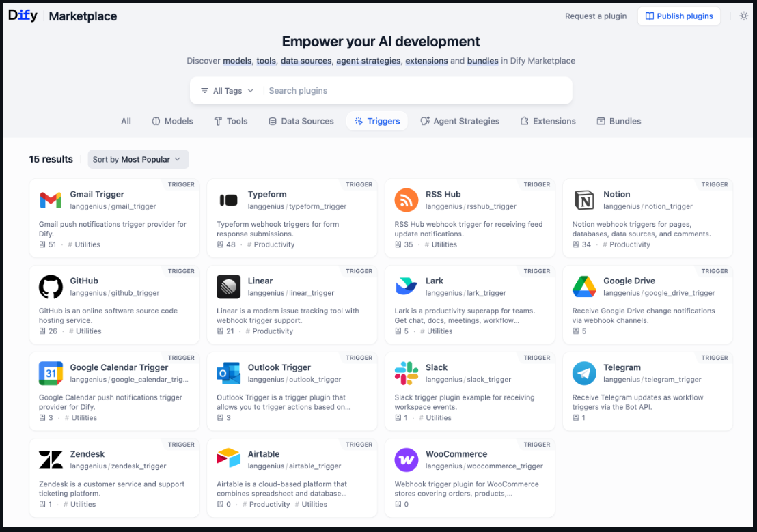The height and width of the screenshot is (532, 757).
Task: Click the Zendesk logo icon
Action: tap(51, 460)
